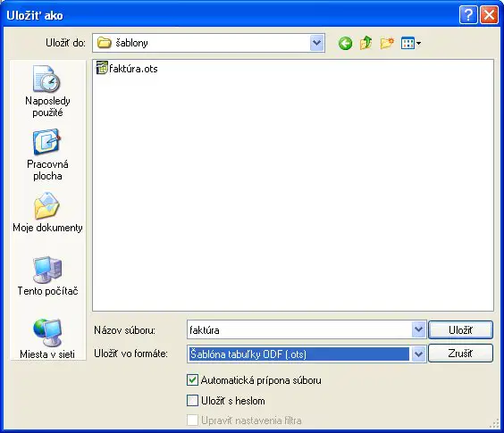504x433 pixels.
Task: Go up one folder level
Action: [x=365, y=43]
